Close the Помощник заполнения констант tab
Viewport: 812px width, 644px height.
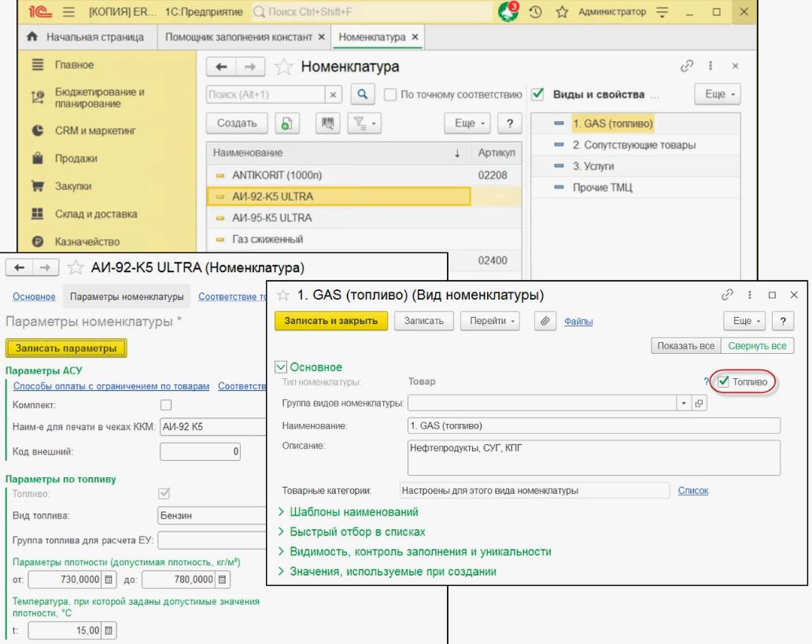[322, 37]
